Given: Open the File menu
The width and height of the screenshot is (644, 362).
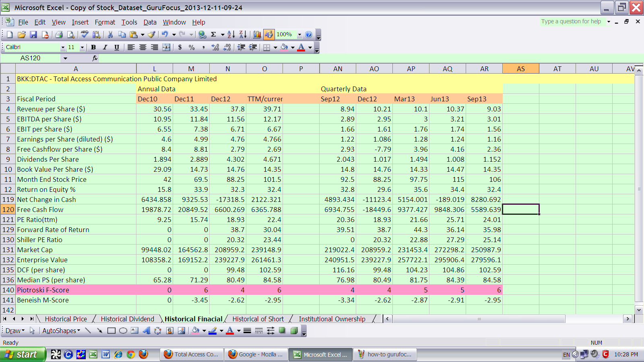Looking at the screenshot, I should pos(23,22).
